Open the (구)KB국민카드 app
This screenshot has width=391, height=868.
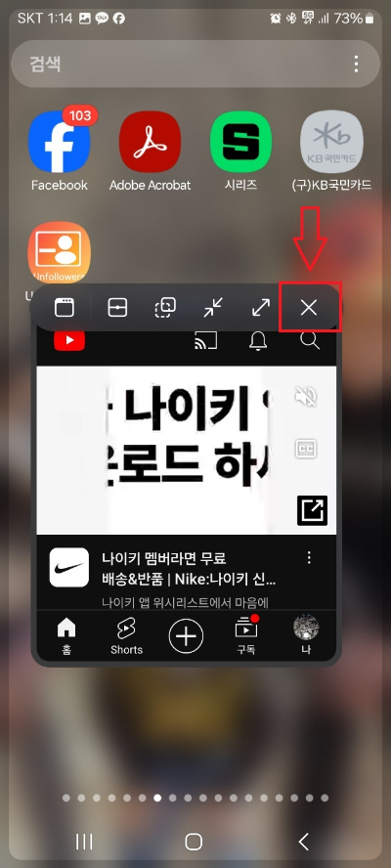(331, 142)
